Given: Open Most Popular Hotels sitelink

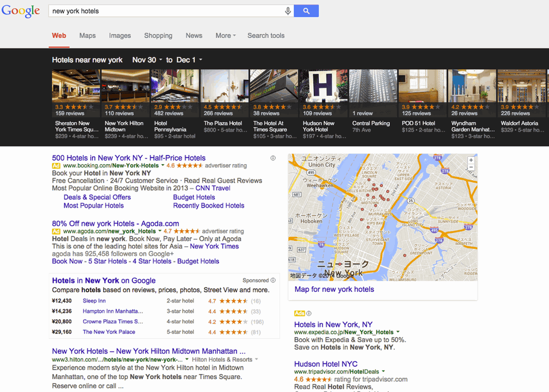Looking at the screenshot, I should pyautogui.click(x=94, y=206).
